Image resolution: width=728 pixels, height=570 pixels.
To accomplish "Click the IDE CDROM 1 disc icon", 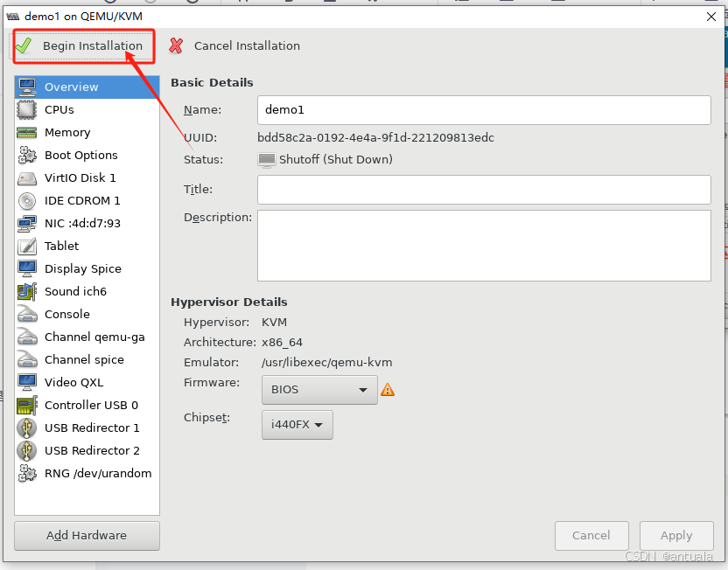I will tap(27, 200).
